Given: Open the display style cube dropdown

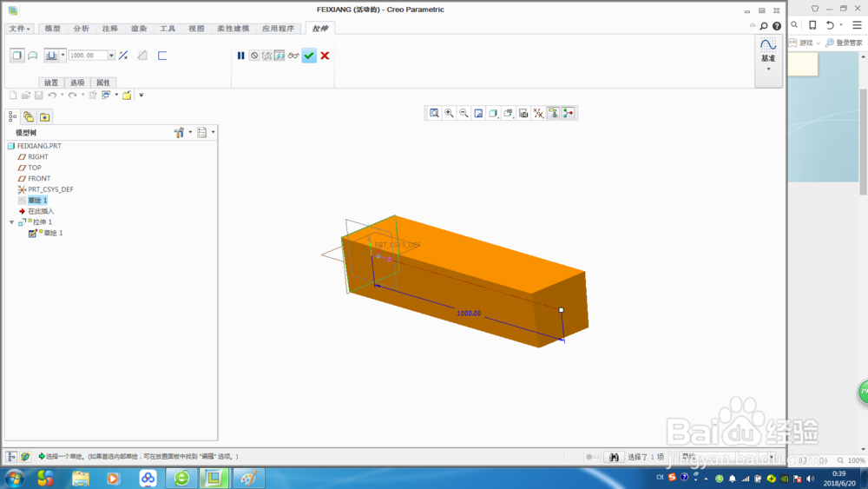Looking at the screenshot, I should click(494, 113).
